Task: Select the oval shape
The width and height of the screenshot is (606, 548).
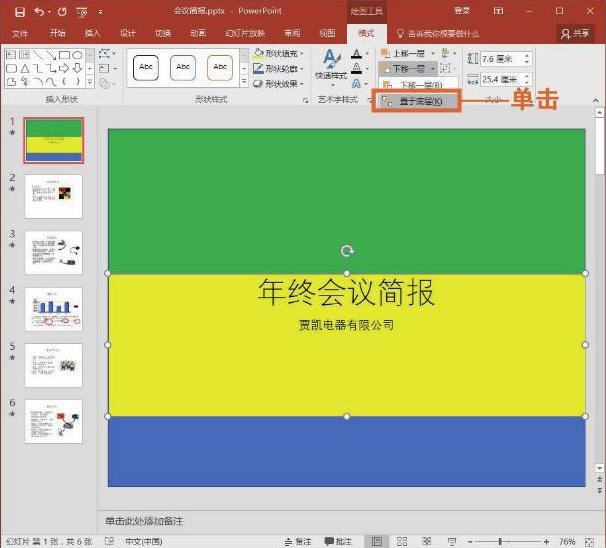Action: coord(77,55)
